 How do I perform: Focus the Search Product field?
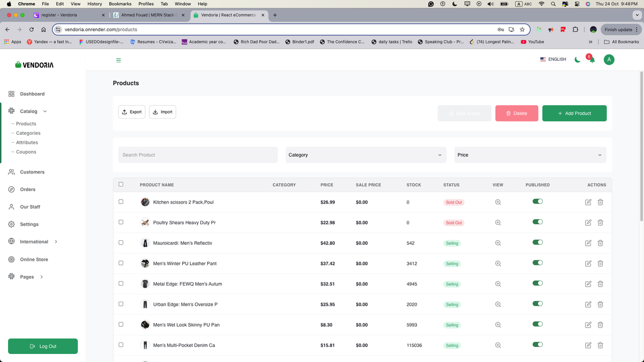point(198,155)
